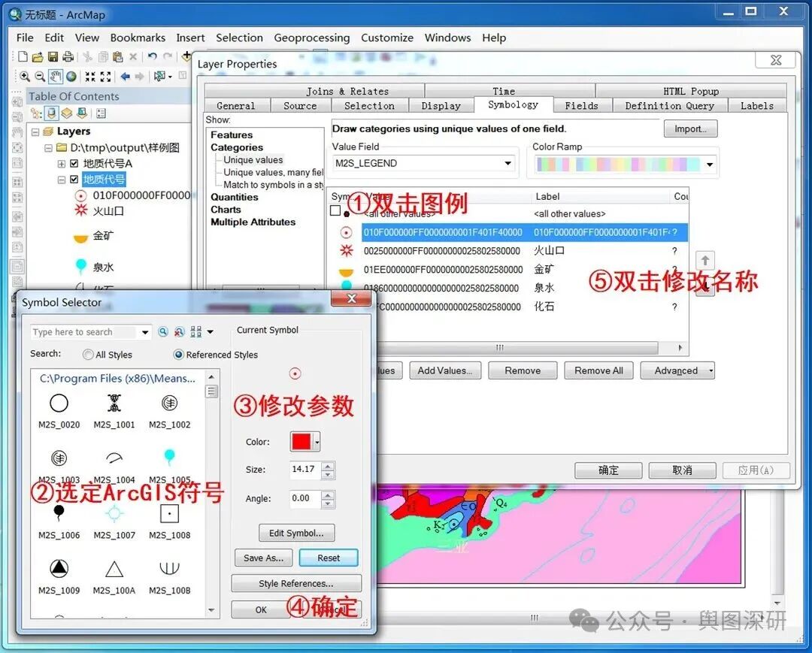Increase Size with the stepper up arrow
812x653 pixels.
point(328,465)
